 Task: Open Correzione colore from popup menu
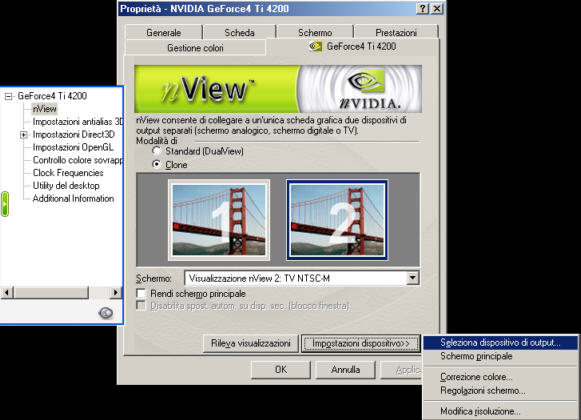[x=500, y=377]
